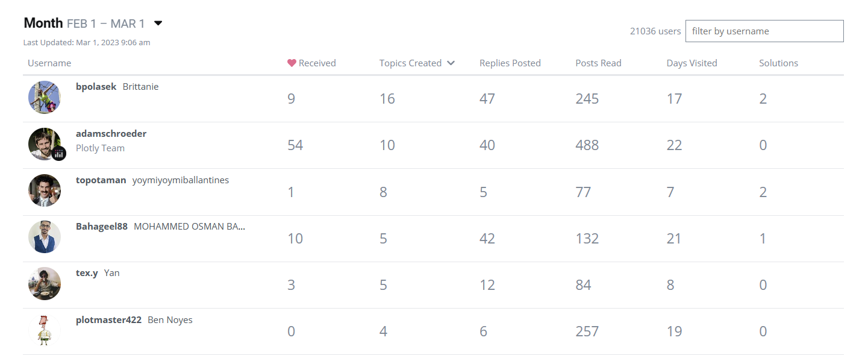This screenshot has width=868, height=355.
Task: Click the pink heart Received icon
Action: pyautogui.click(x=292, y=63)
